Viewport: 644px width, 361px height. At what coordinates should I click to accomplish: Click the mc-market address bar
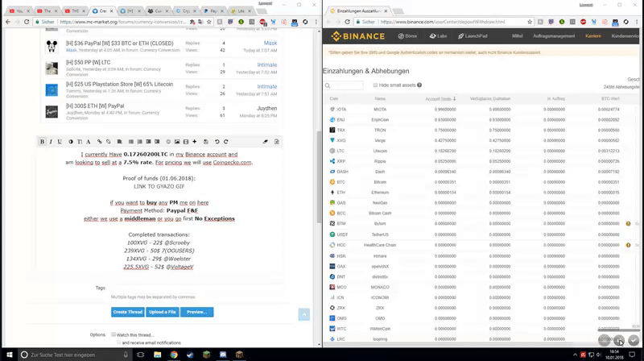[123, 22]
